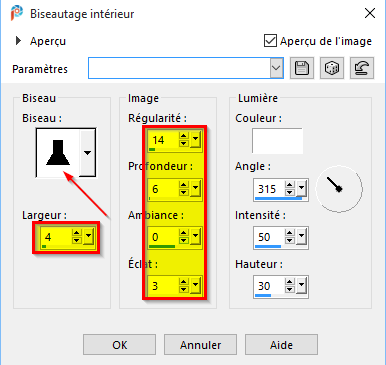Click the Hauteur decrement down arrow
386x365 pixels.
pyautogui.click(x=290, y=290)
